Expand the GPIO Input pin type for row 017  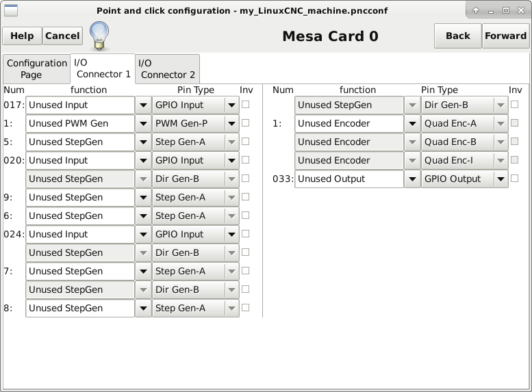point(231,105)
